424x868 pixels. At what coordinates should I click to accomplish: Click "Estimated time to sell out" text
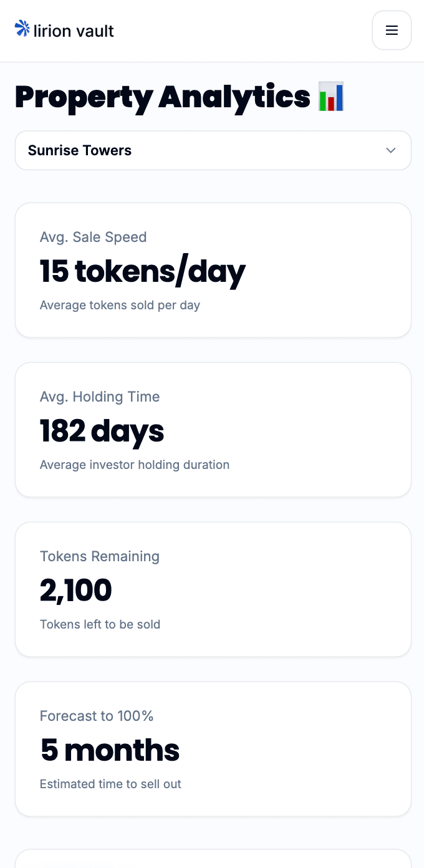click(x=110, y=784)
